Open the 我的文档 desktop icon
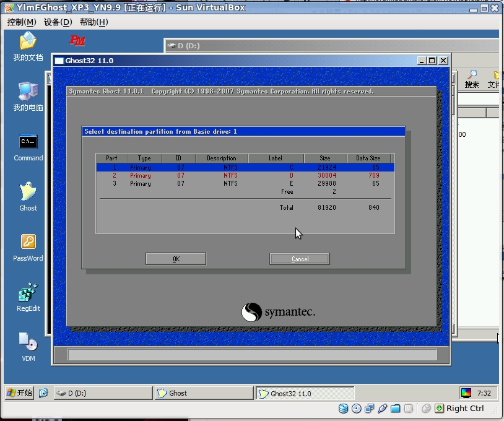This screenshot has height=421, width=504. click(x=28, y=46)
